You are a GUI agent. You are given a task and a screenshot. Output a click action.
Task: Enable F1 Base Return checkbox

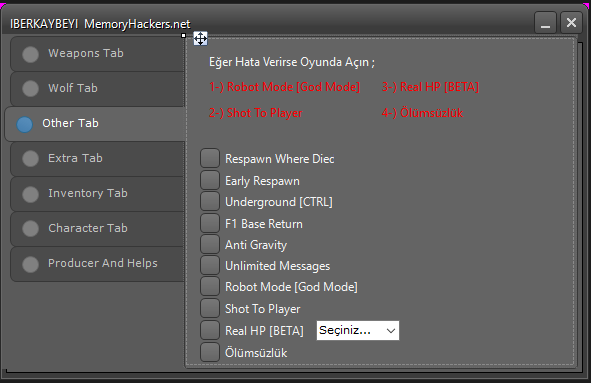tap(210, 223)
